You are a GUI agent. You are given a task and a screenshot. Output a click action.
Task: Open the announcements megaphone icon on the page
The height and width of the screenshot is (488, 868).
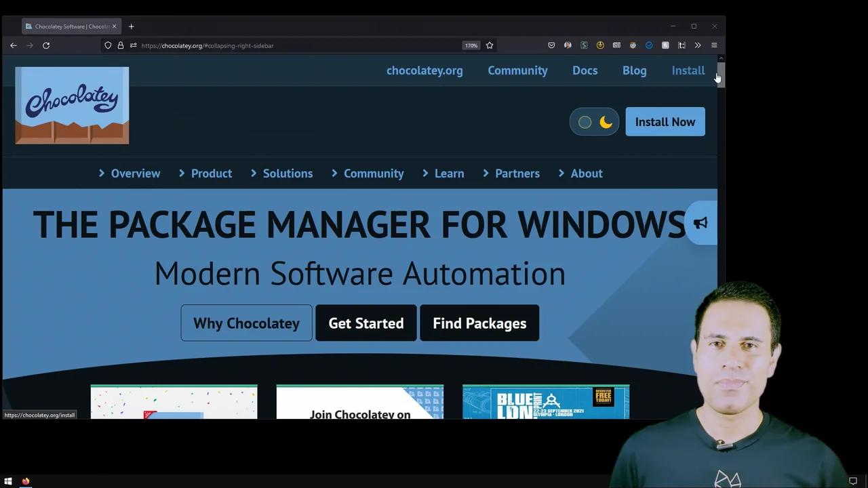pyautogui.click(x=700, y=223)
